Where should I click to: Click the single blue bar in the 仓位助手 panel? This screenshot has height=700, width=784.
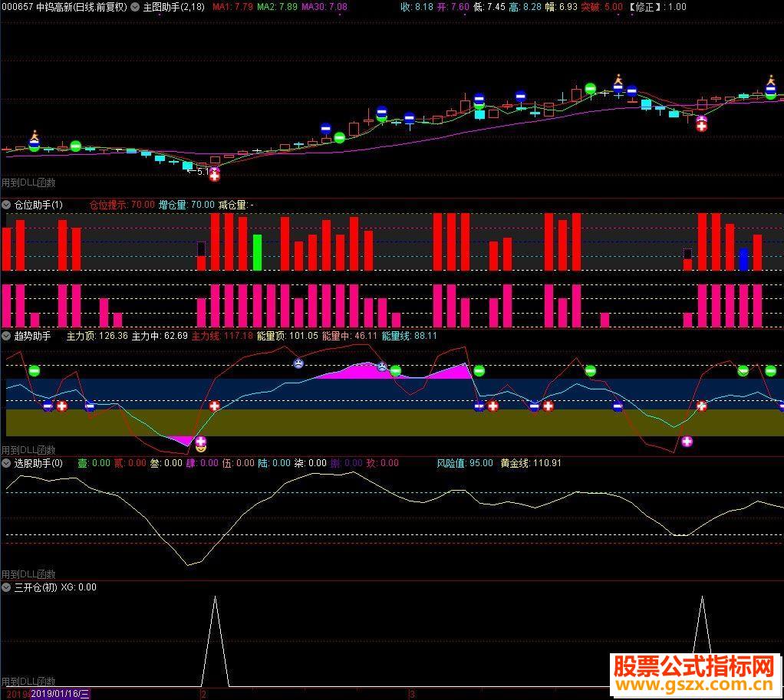(x=743, y=259)
